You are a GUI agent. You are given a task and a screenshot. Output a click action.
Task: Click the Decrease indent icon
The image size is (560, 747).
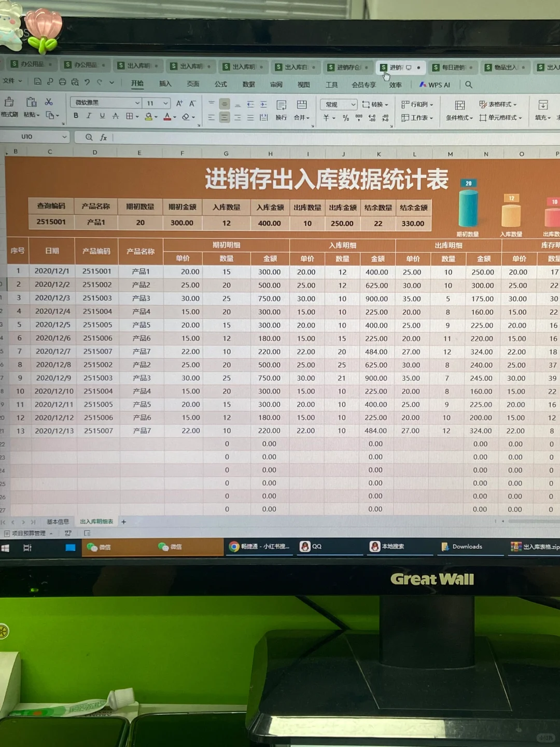pos(250,104)
